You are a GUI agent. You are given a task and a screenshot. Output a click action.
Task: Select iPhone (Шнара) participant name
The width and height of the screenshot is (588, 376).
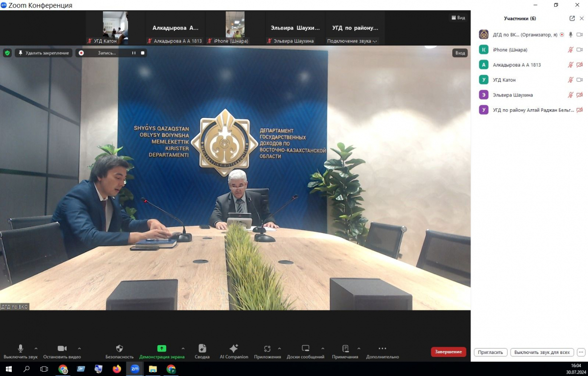pos(510,50)
